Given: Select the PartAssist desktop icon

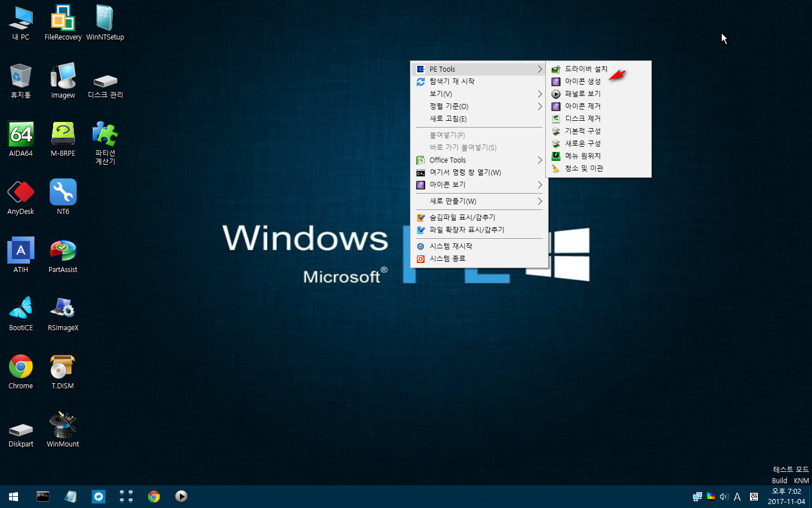Looking at the screenshot, I should pyautogui.click(x=63, y=256).
